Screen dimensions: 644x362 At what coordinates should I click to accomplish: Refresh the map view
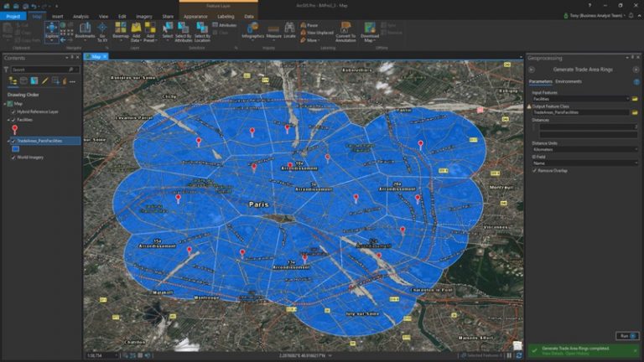(x=519, y=355)
